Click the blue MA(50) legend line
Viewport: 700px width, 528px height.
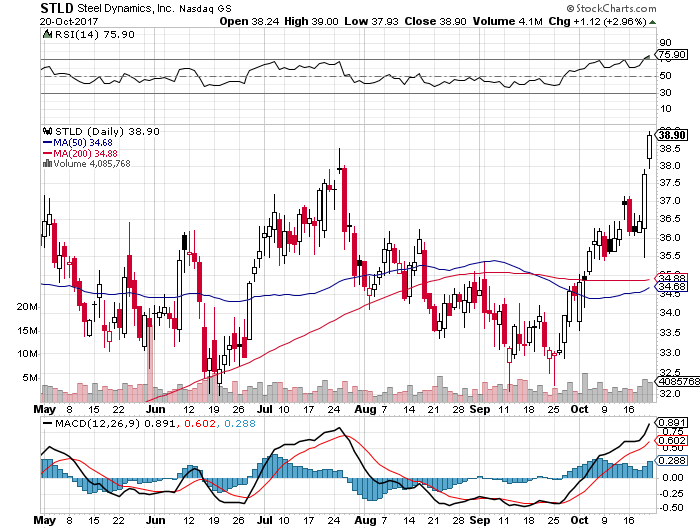tap(46, 142)
